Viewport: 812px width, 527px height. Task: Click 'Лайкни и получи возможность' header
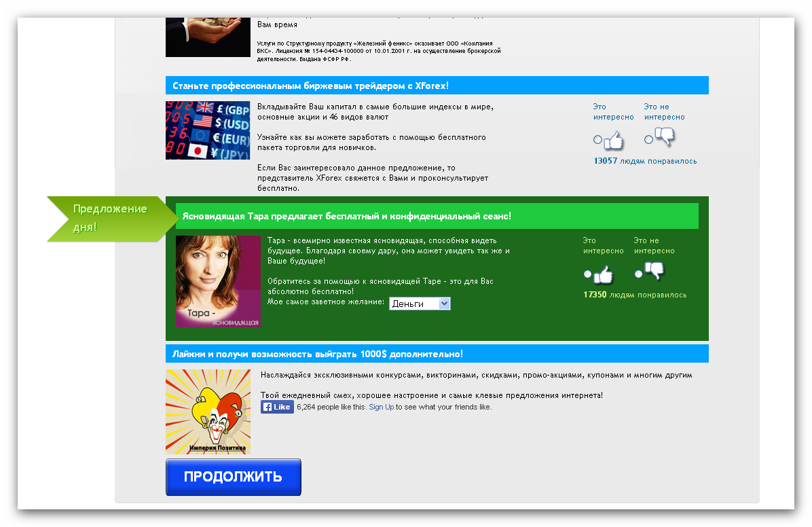pos(437,354)
